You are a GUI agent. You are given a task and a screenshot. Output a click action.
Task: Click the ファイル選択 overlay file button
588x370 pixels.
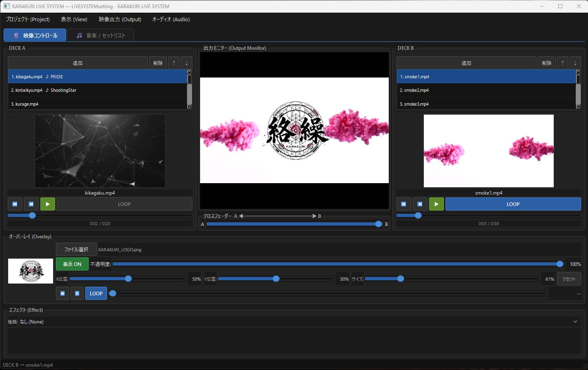[76, 249]
